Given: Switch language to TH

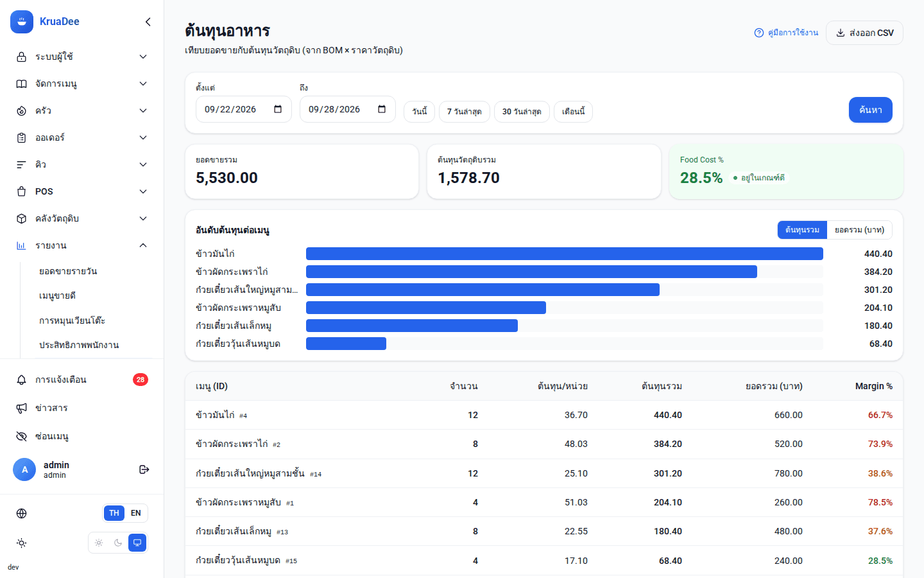Looking at the screenshot, I should tap(114, 513).
